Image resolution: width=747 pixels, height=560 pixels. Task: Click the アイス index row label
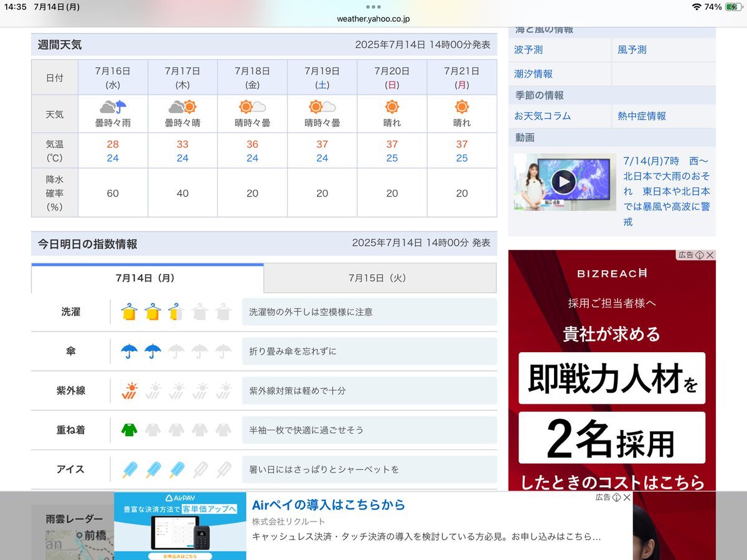[x=70, y=469]
